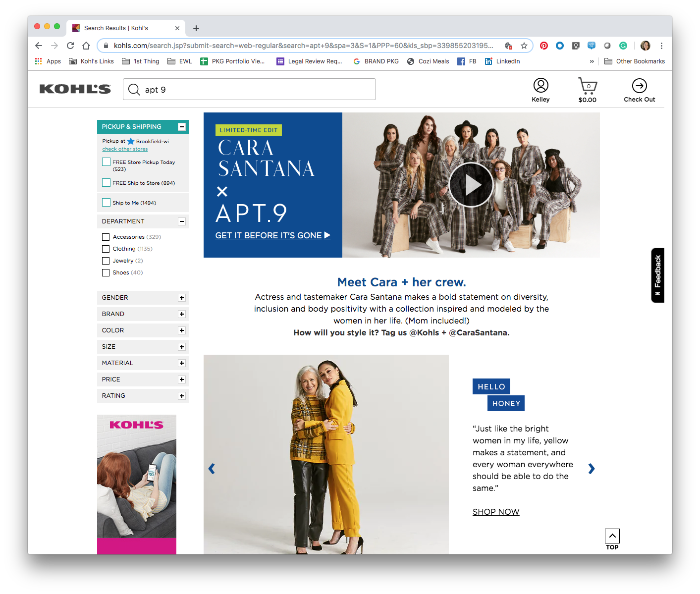The width and height of the screenshot is (700, 594).
Task: Check FREE Store Pickup Today
Action: click(106, 162)
